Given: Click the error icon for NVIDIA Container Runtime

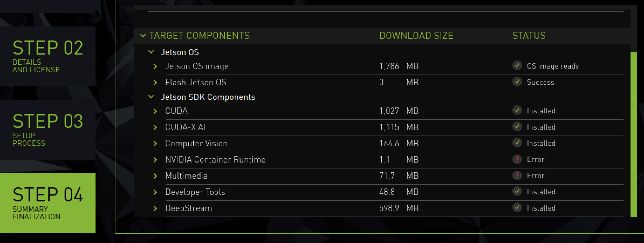Looking at the screenshot, I should [517, 159].
